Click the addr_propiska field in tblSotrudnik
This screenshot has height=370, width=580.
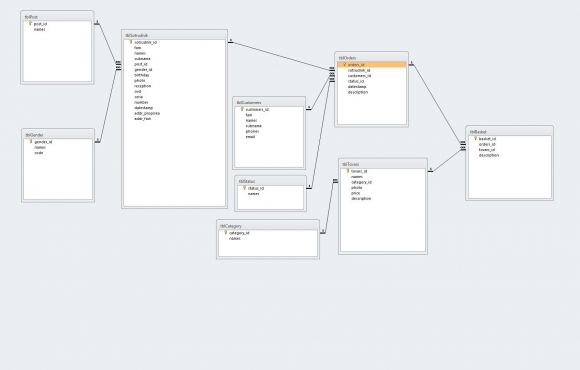coord(147,113)
